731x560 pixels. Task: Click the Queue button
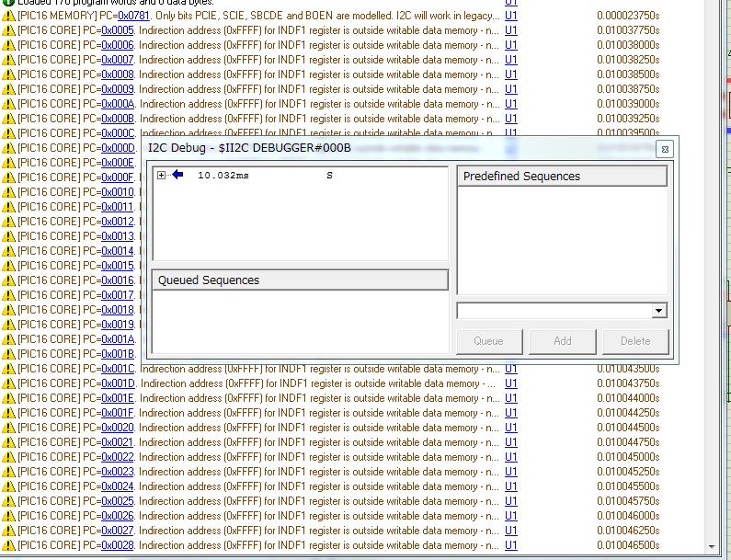coord(488,341)
